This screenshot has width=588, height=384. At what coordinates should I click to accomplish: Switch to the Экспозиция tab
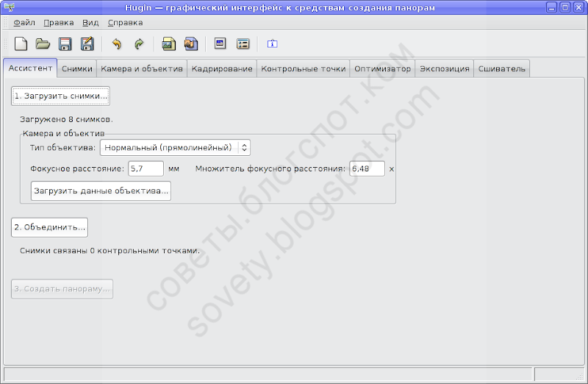coord(445,68)
